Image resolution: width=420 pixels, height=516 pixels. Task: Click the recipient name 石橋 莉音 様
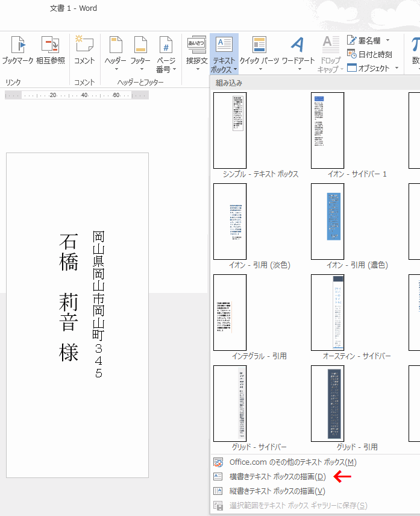point(69,297)
